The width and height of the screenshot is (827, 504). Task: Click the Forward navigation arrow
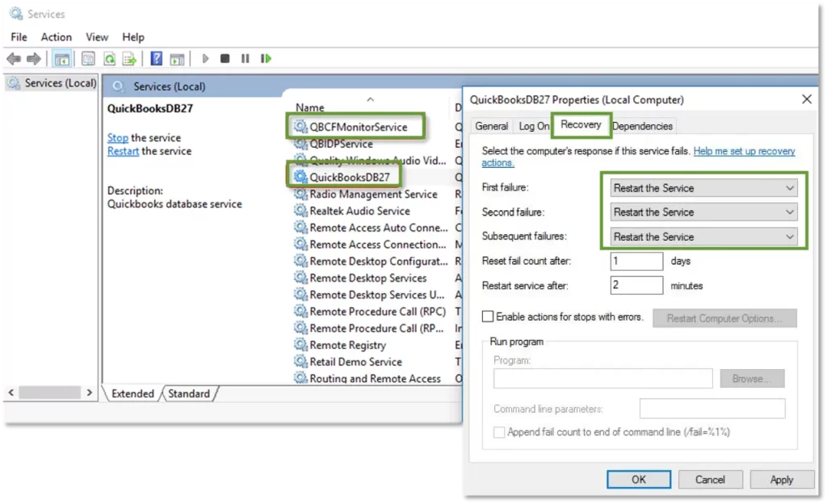pyautogui.click(x=32, y=58)
